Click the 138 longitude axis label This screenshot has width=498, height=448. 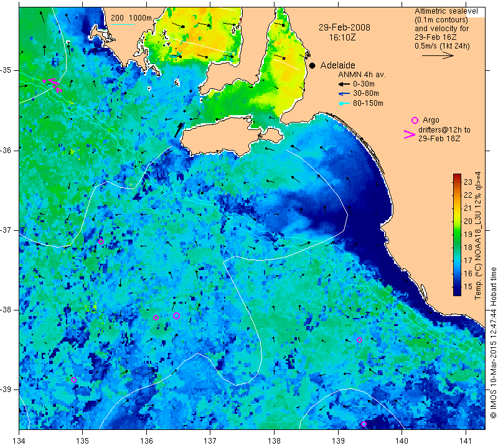pos(274,441)
